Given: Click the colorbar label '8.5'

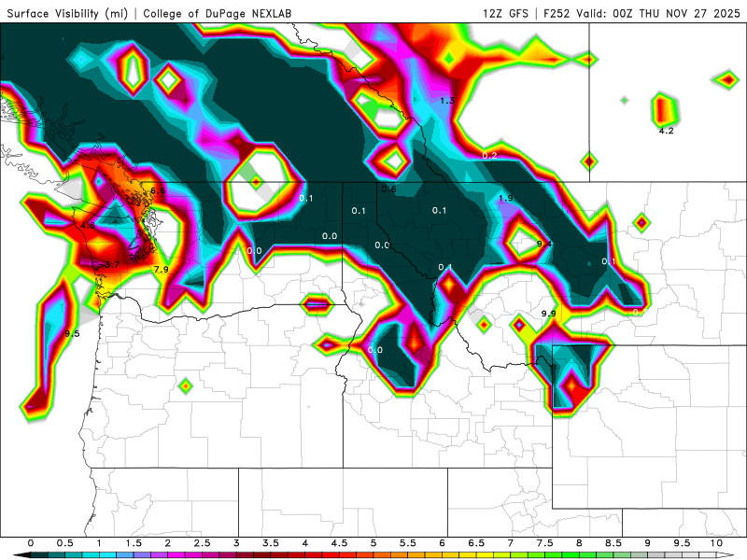Looking at the screenshot, I should click(613, 543).
